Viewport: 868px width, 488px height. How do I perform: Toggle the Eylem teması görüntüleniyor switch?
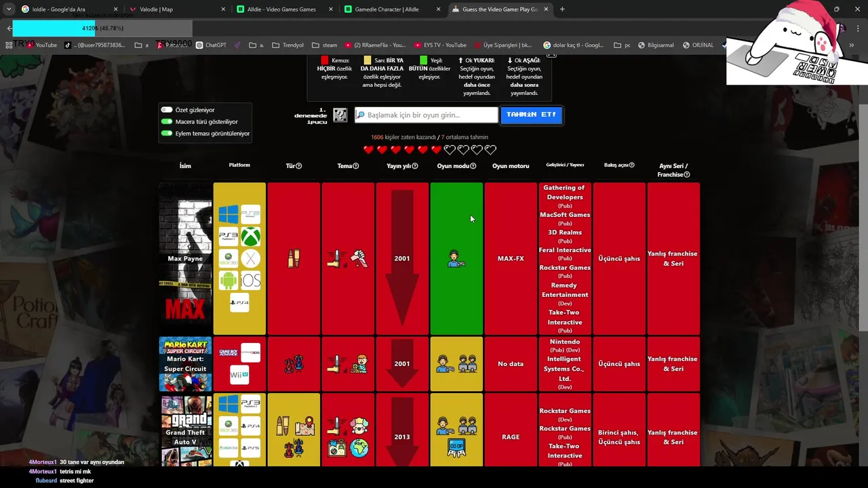coord(167,134)
